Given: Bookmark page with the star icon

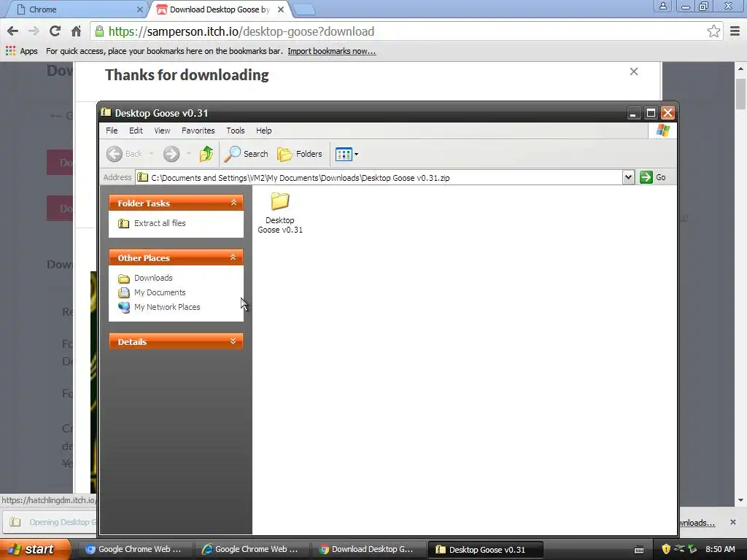Looking at the screenshot, I should pyautogui.click(x=713, y=31).
